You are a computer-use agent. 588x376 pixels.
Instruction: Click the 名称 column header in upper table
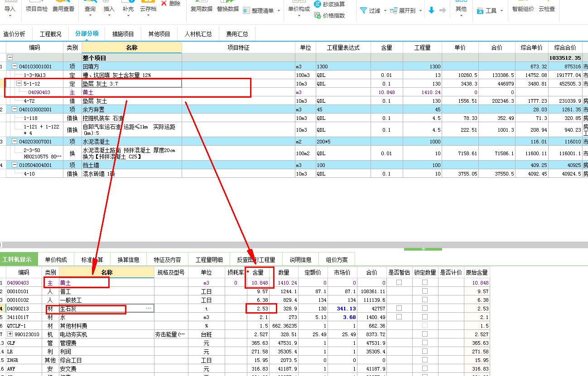click(x=132, y=48)
